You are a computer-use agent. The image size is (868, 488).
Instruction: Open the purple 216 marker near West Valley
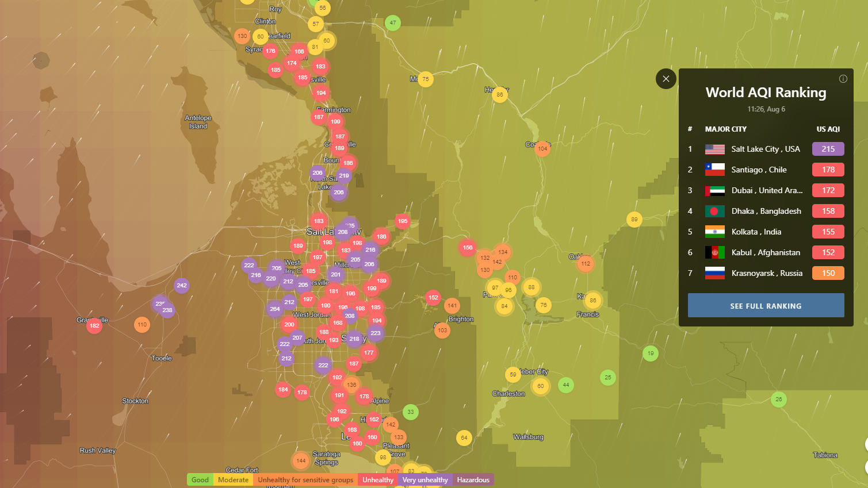(x=256, y=275)
